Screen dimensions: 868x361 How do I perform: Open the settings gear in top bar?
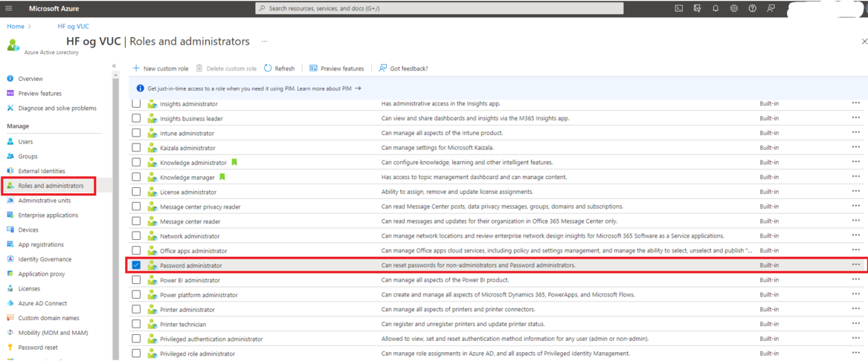pos(733,8)
